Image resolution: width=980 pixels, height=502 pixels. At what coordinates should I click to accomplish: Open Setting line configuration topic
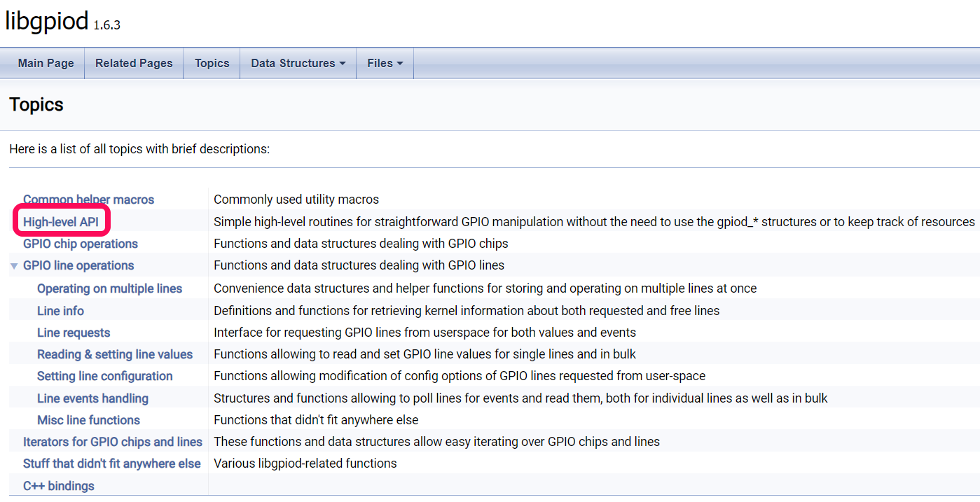coord(105,376)
